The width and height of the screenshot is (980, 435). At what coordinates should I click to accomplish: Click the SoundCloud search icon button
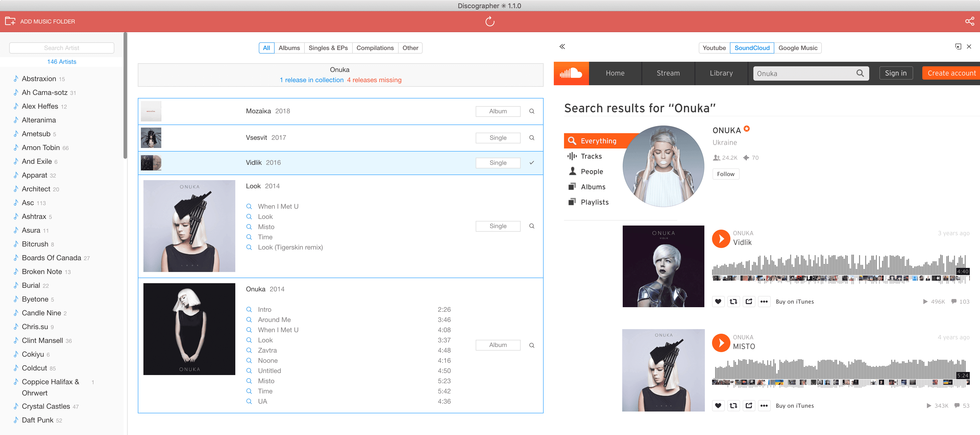pyautogui.click(x=861, y=73)
